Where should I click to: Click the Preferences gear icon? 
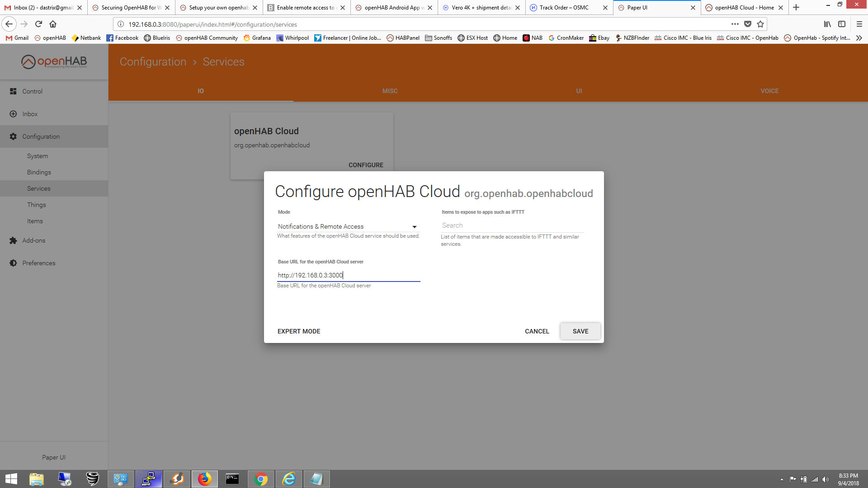(13, 263)
